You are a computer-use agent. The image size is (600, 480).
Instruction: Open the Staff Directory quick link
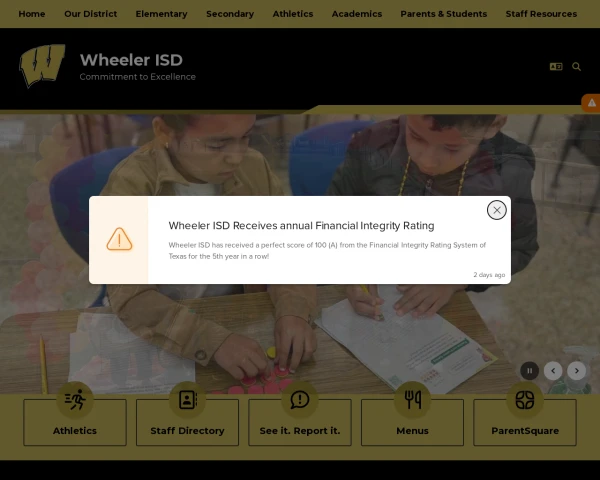coord(188,423)
